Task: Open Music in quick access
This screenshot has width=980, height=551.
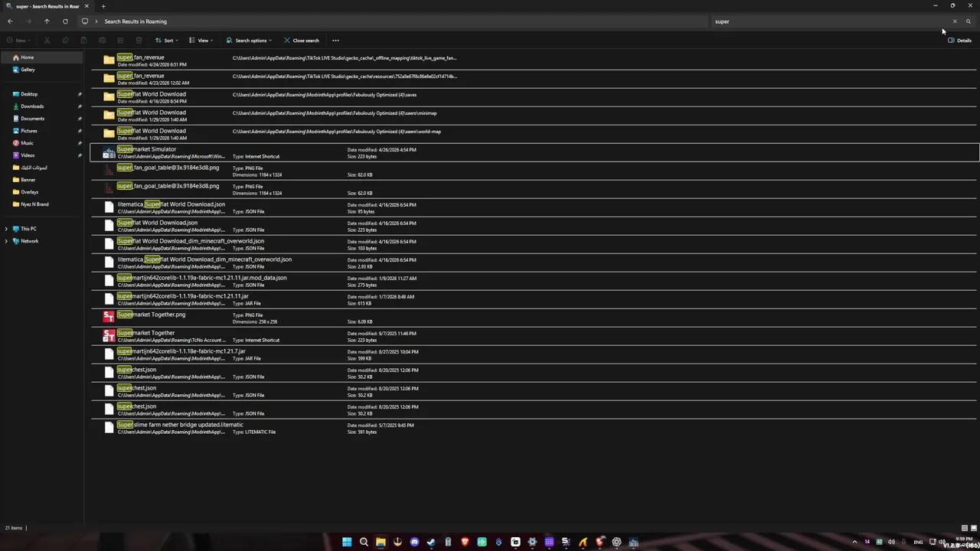Action: click(x=42, y=143)
